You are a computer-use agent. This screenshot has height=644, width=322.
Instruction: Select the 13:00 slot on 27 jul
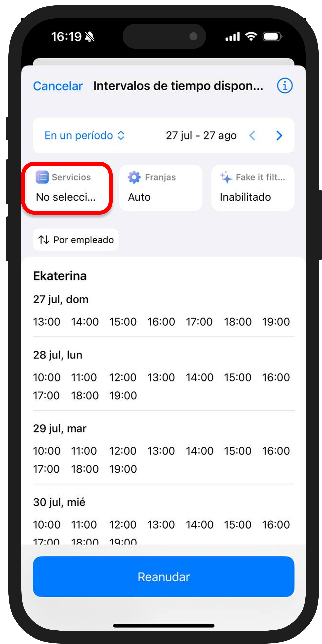[x=47, y=322]
